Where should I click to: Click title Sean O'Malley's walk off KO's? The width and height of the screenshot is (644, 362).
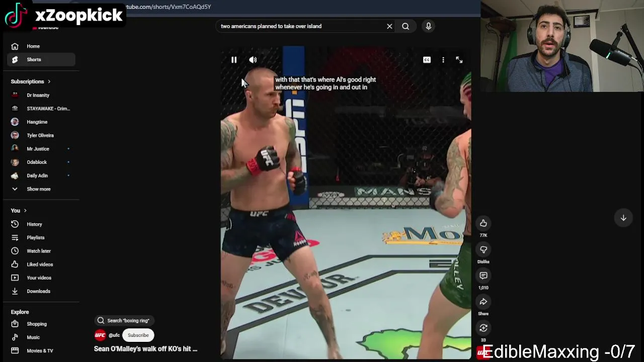(x=145, y=349)
